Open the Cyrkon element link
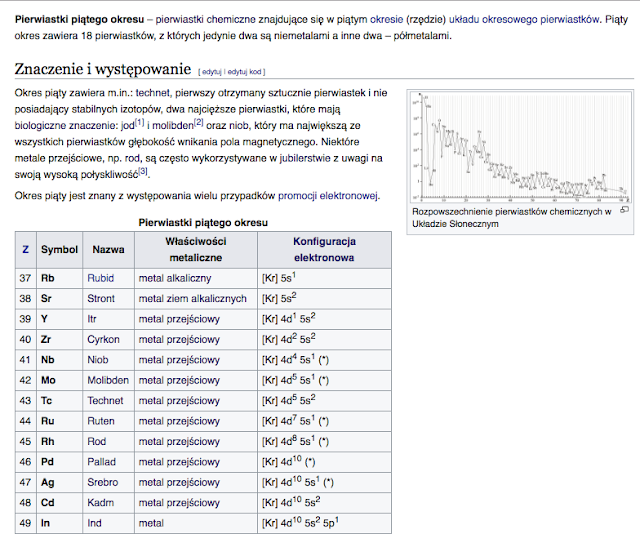640x534 pixels. pyautogui.click(x=103, y=339)
